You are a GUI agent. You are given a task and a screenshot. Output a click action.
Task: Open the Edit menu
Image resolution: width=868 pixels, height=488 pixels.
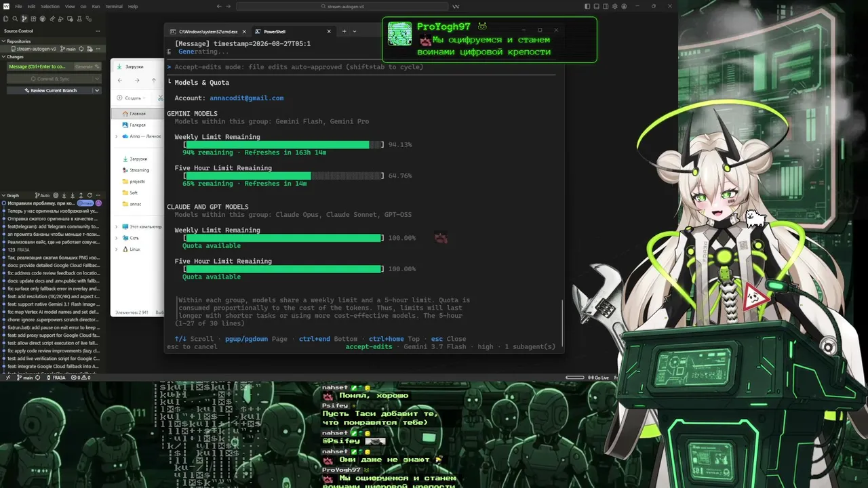[x=31, y=6]
